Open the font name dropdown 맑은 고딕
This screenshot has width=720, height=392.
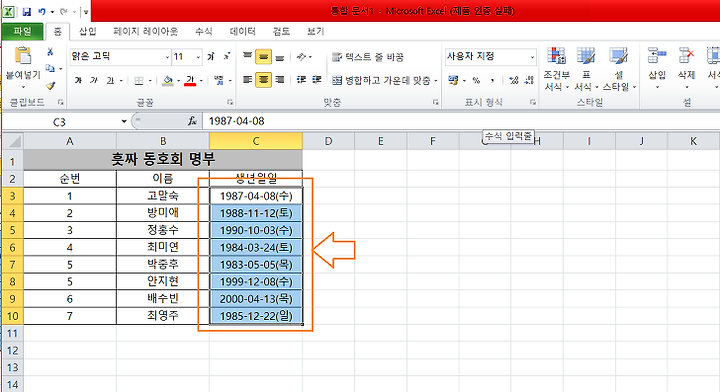(167, 57)
